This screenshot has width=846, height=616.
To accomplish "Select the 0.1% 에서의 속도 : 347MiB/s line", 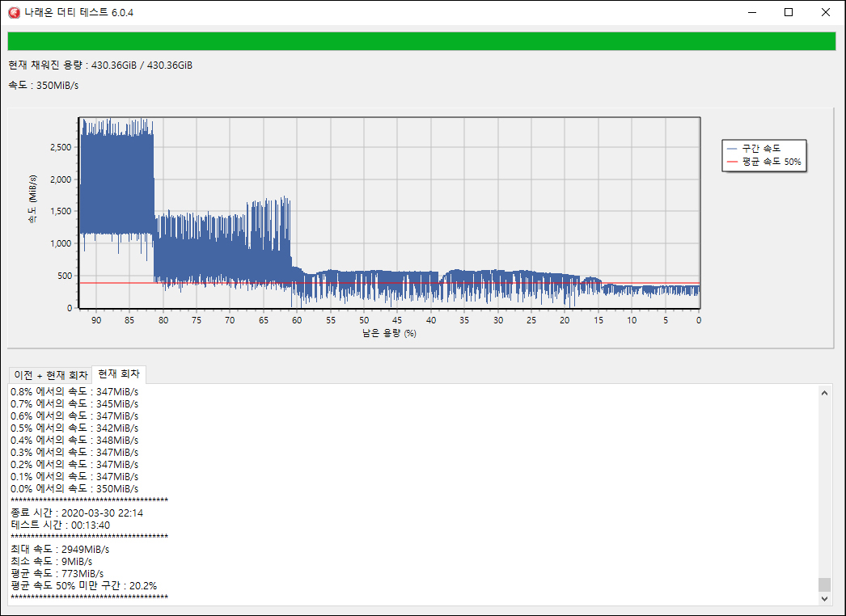I will pyautogui.click(x=74, y=476).
